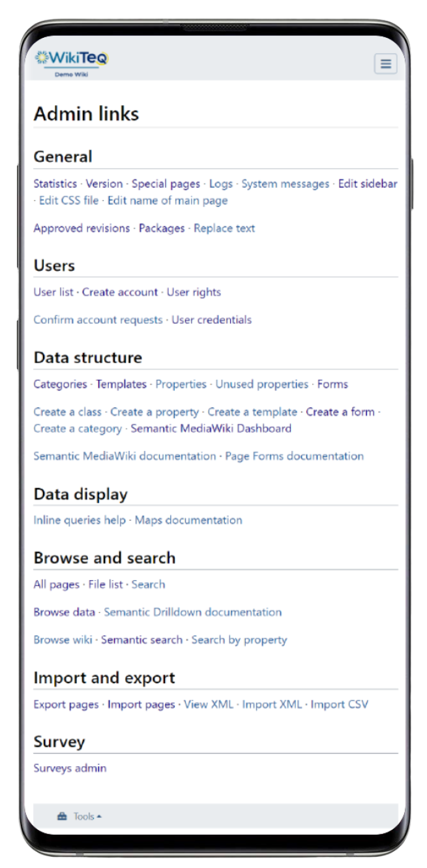The image size is (427, 868).
Task: Create a new account
Action: (x=118, y=292)
